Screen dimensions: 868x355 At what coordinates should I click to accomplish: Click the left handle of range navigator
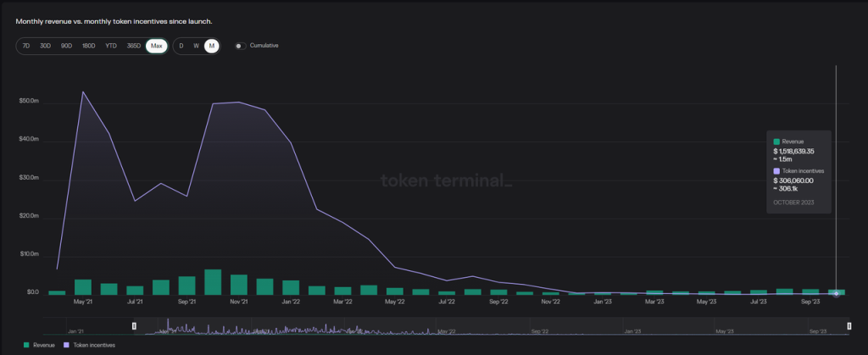[x=134, y=326]
